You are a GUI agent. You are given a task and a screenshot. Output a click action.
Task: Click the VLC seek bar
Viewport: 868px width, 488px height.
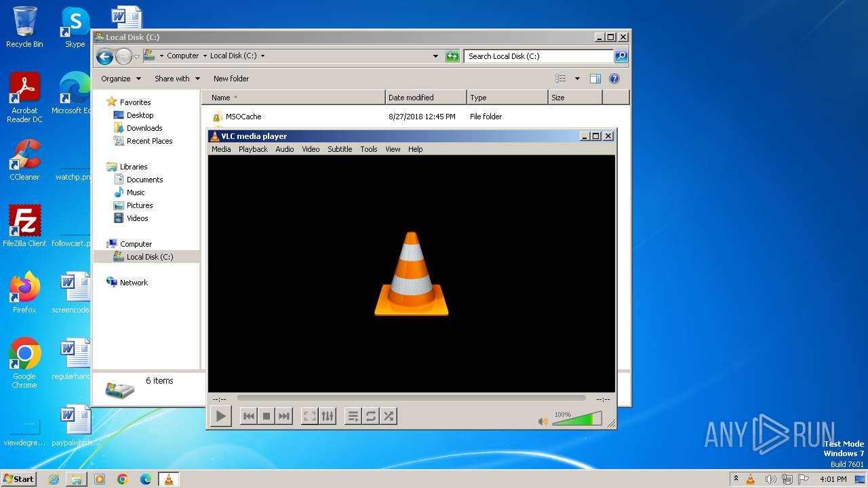tap(411, 399)
